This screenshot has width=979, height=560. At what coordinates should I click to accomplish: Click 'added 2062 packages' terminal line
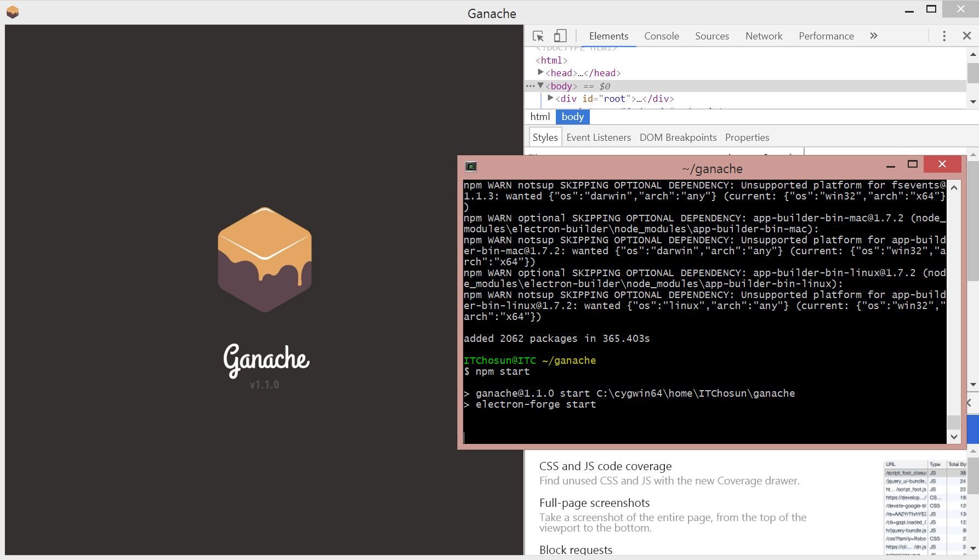pos(556,339)
